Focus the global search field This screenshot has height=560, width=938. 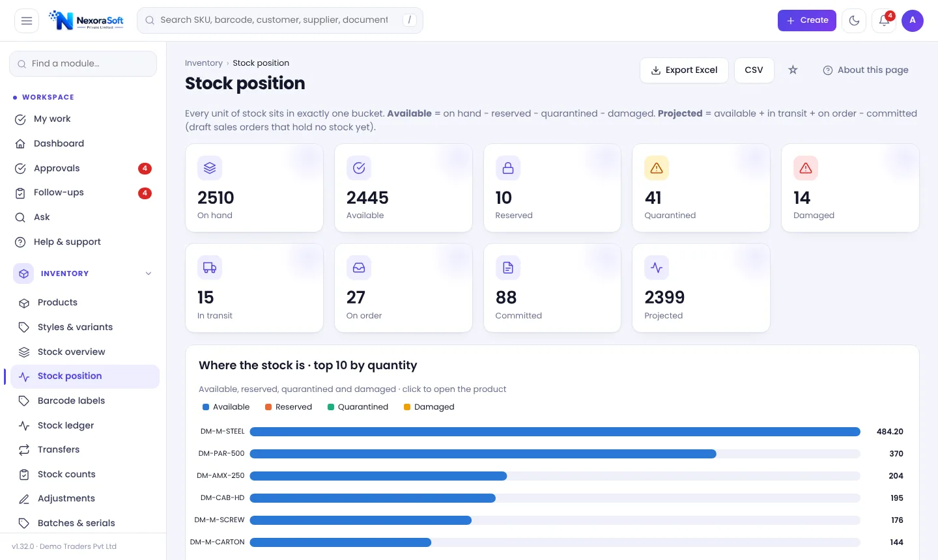click(x=280, y=20)
